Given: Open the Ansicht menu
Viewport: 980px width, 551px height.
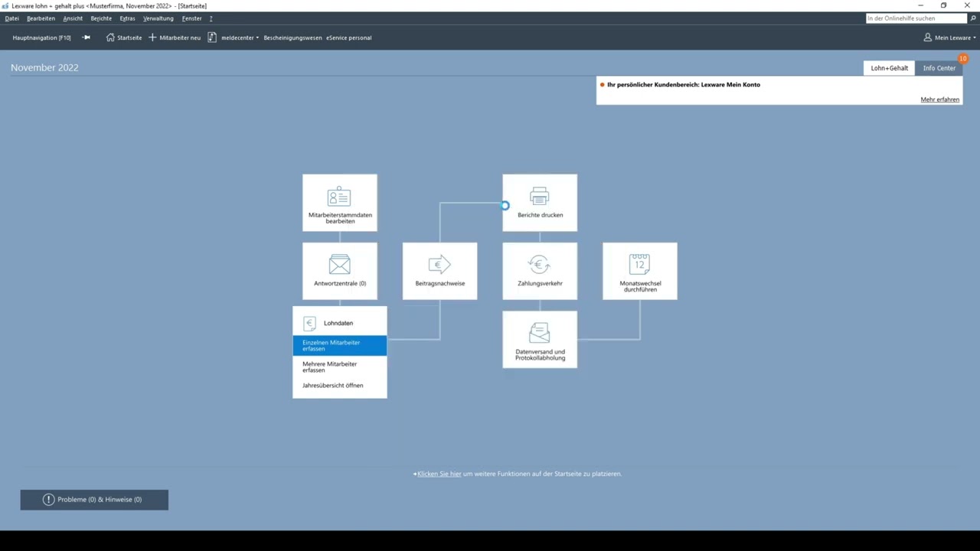Looking at the screenshot, I should pyautogui.click(x=73, y=18).
